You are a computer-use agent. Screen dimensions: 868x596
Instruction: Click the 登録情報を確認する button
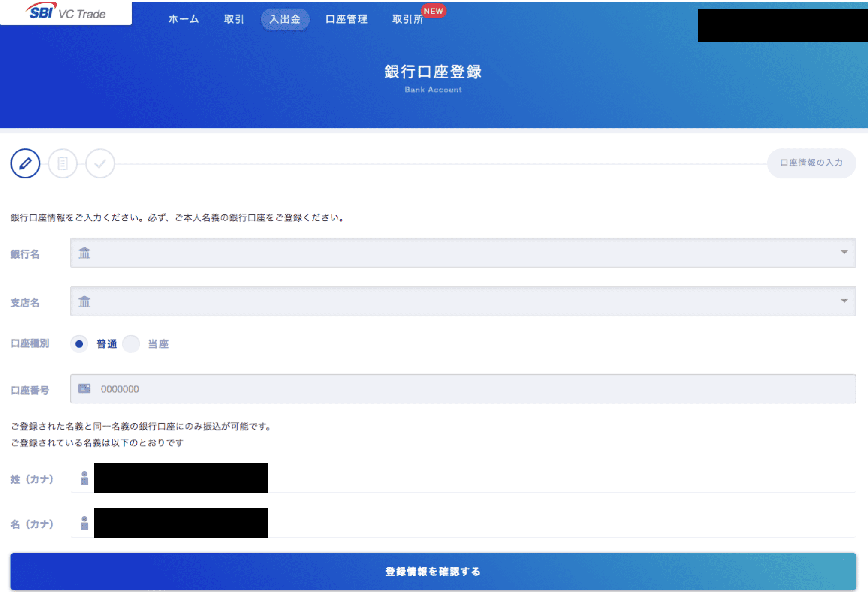coord(433,572)
